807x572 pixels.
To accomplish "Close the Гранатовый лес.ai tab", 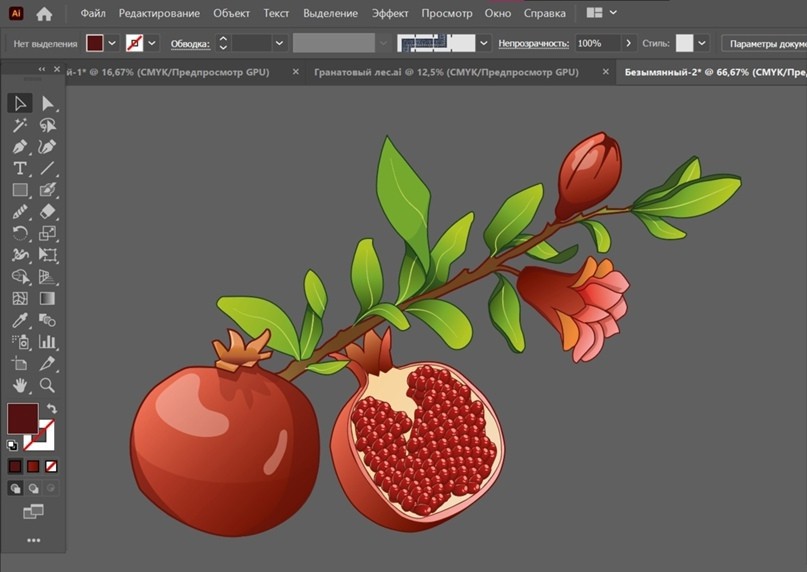I will [x=606, y=72].
